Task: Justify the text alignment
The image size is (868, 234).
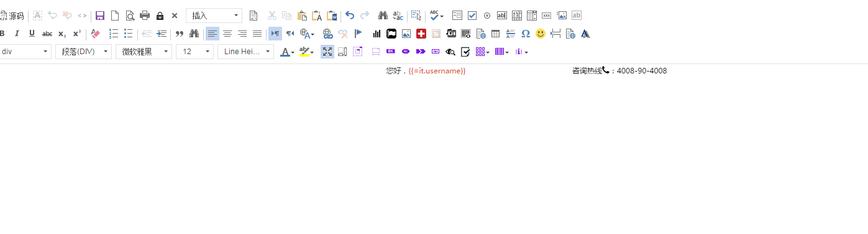Action: click(x=257, y=34)
